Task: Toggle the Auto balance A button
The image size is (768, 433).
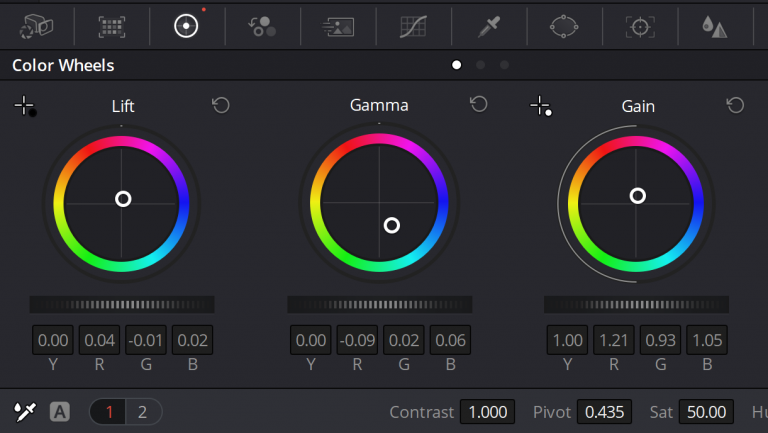Action: pyautogui.click(x=60, y=412)
